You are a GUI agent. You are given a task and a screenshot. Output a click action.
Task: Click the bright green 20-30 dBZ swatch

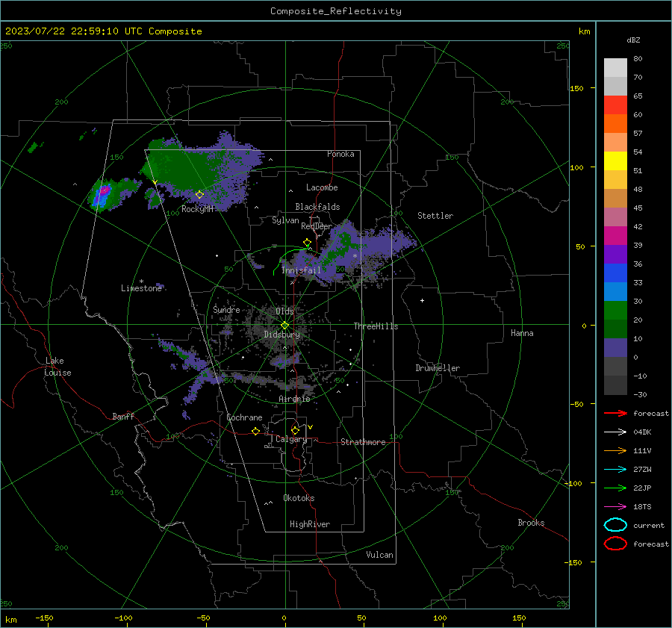615,310
